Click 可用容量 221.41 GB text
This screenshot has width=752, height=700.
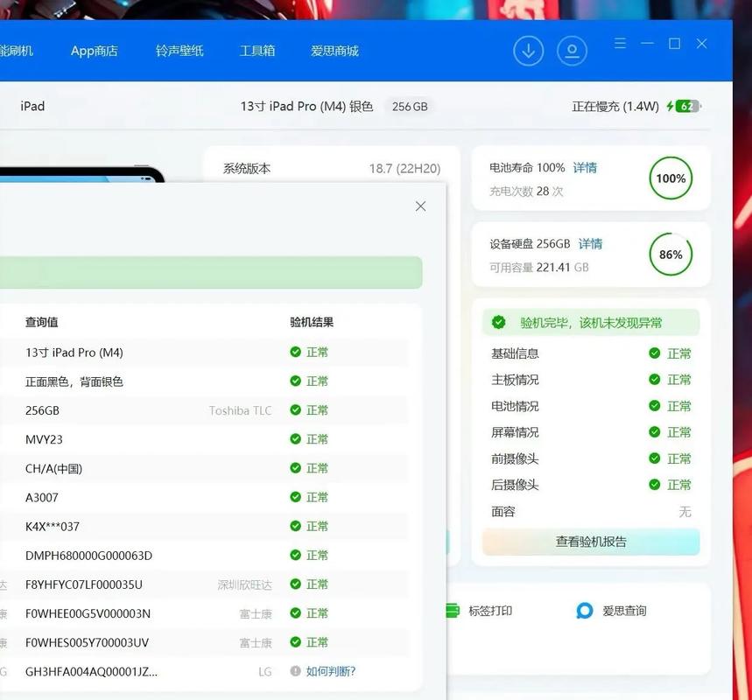click(539, 268)
